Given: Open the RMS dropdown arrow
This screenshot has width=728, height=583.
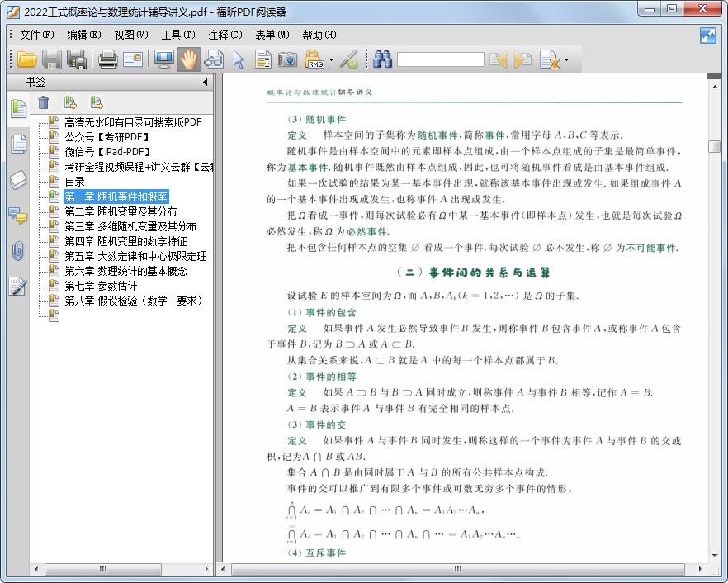Looking at the screenshot, I should tap(331, 60).
